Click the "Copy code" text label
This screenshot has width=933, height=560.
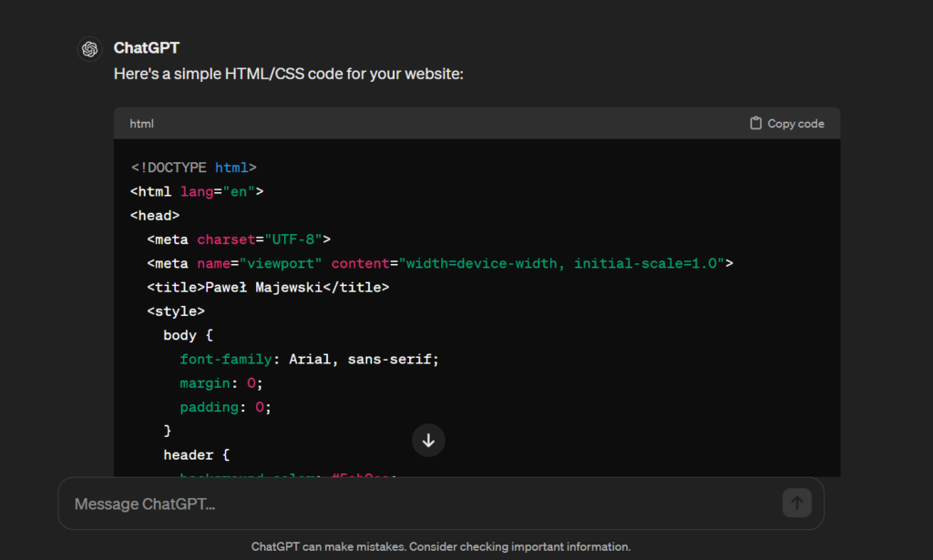[795, 124]
